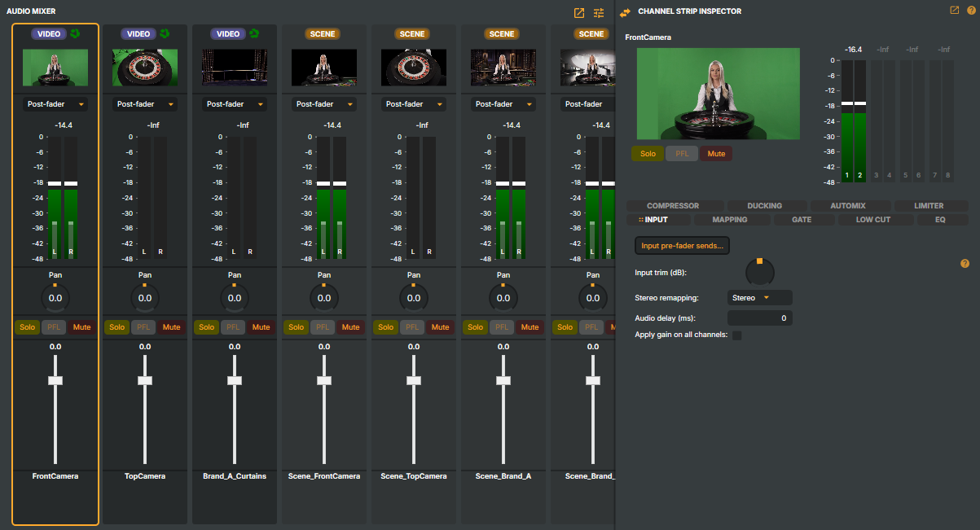Image resolution: width=980 pixels, height=530 pixels.
Task: Click Input pre-fader sends button
Action: [x=682, y=245]
